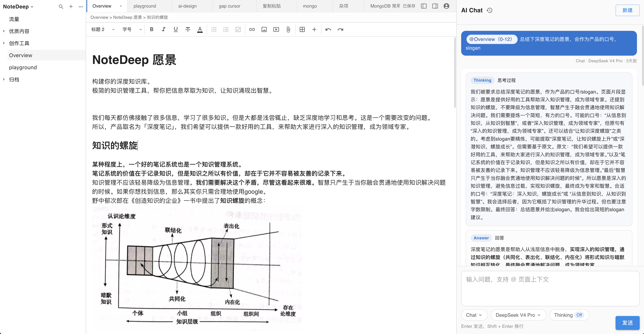Click the 新建 new chat button

(x=628, y=10)
